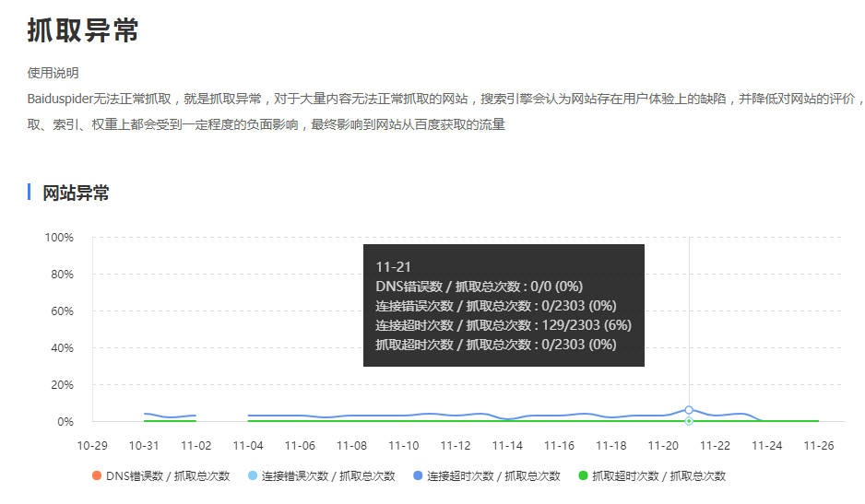Click the 11-14 x-axis date label
The height and width of the screenshot is (504, 865).
[507, 446]
